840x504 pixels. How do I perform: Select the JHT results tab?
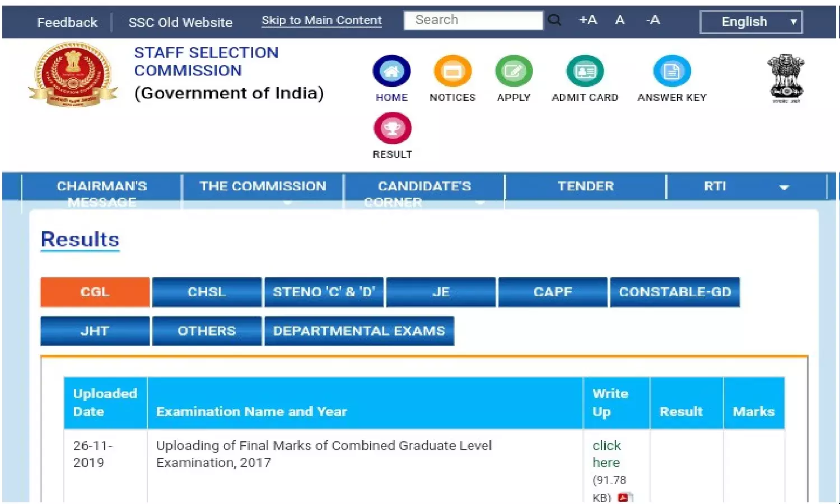(95, 331)
